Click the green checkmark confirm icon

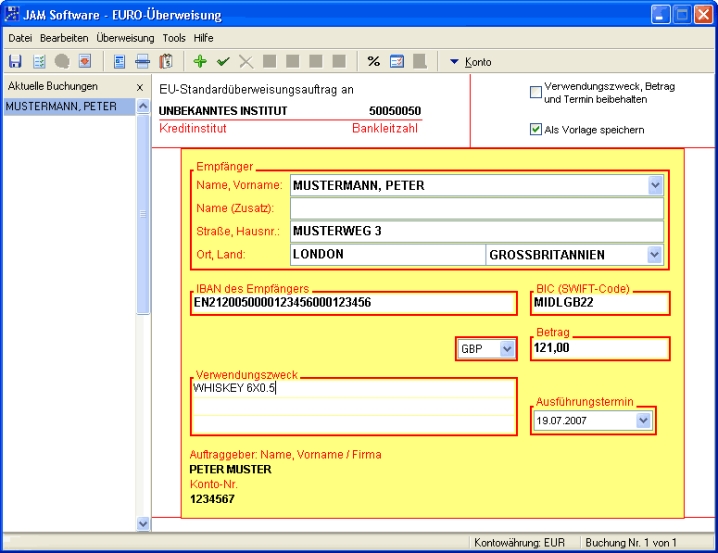tap(223, 62)
